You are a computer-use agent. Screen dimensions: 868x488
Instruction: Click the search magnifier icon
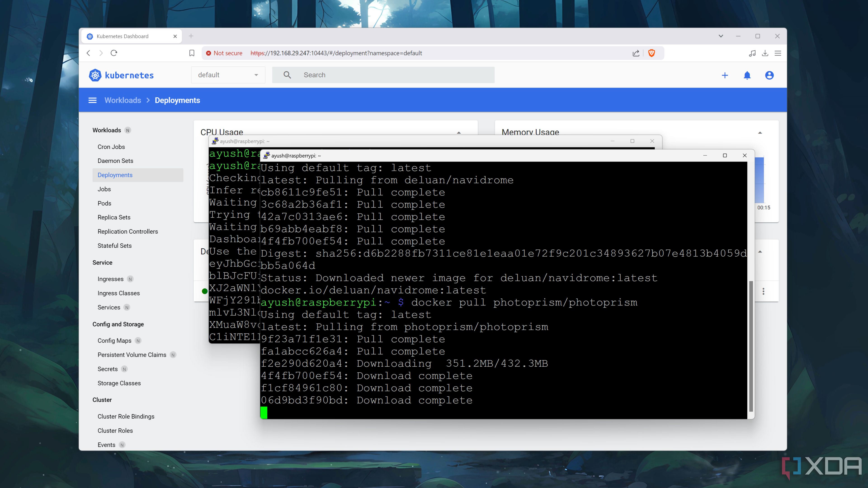pos(287,75)
